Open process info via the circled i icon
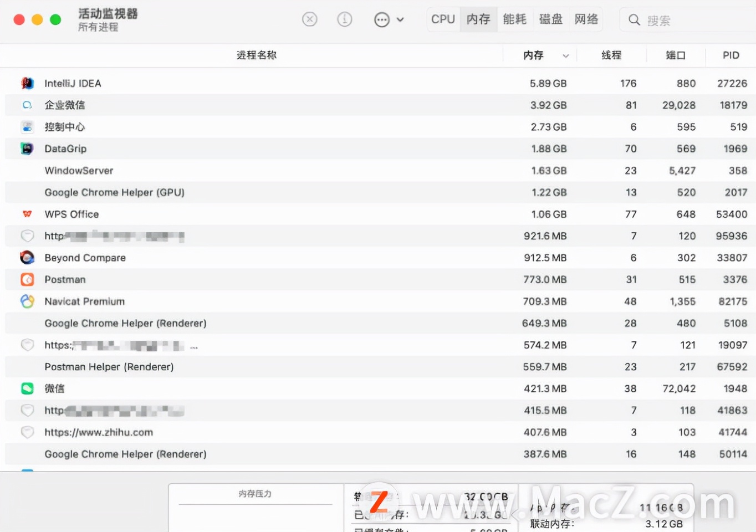 coord(344,19)
